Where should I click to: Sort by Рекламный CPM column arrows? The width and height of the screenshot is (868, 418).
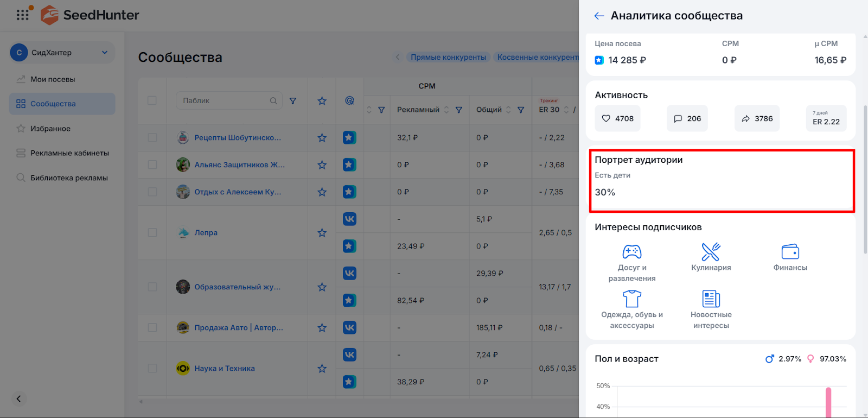point(446,110)
